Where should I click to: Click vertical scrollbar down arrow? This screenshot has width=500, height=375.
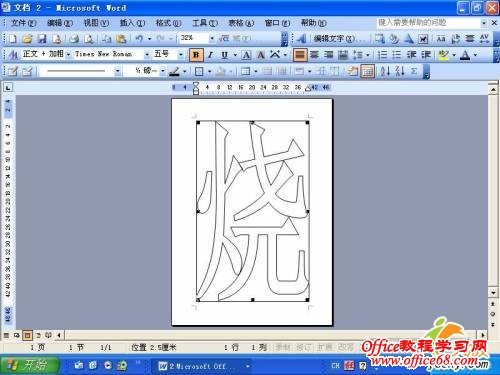click(493, 293)
